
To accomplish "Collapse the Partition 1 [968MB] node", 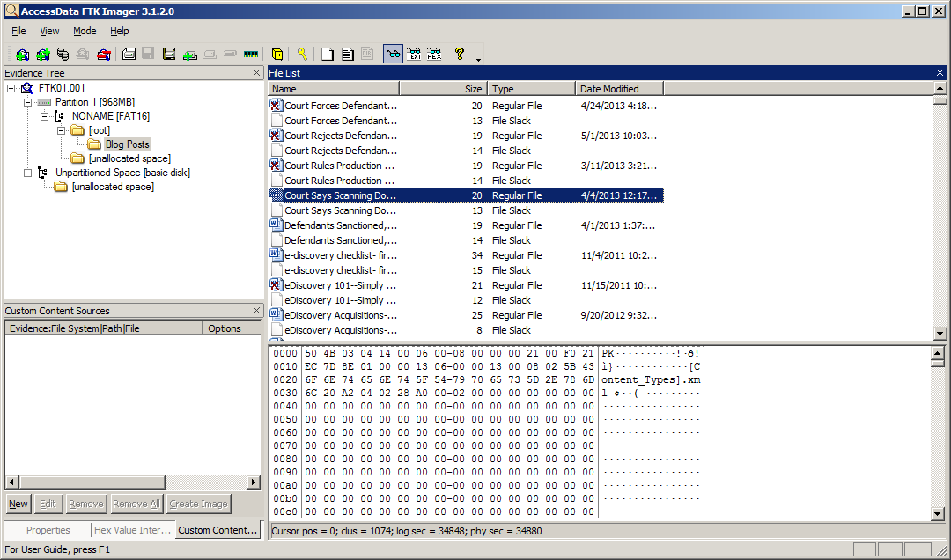I will pos(27,102).
